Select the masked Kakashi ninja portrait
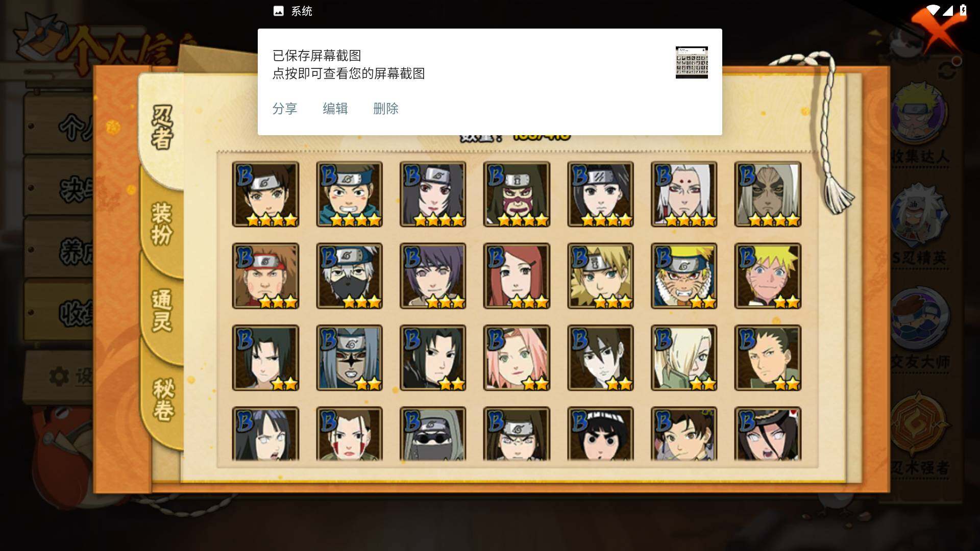This screenshot has width=980, height=551. coord(349,276)
